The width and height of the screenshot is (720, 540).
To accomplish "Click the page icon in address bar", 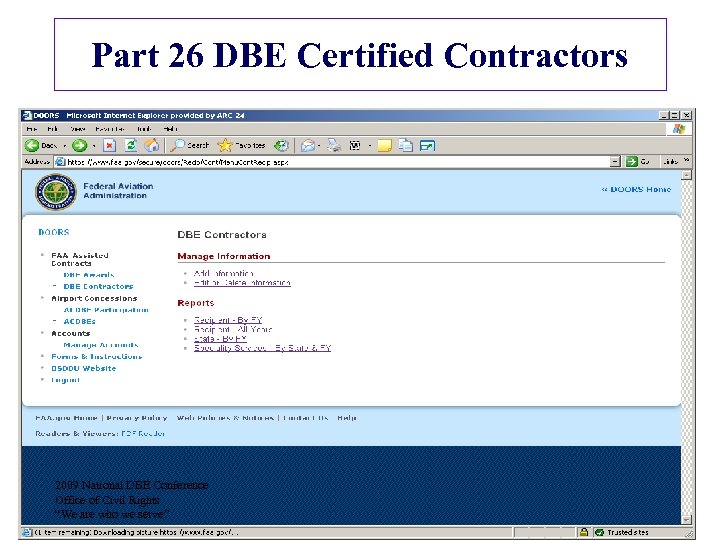I will [60, 162].
